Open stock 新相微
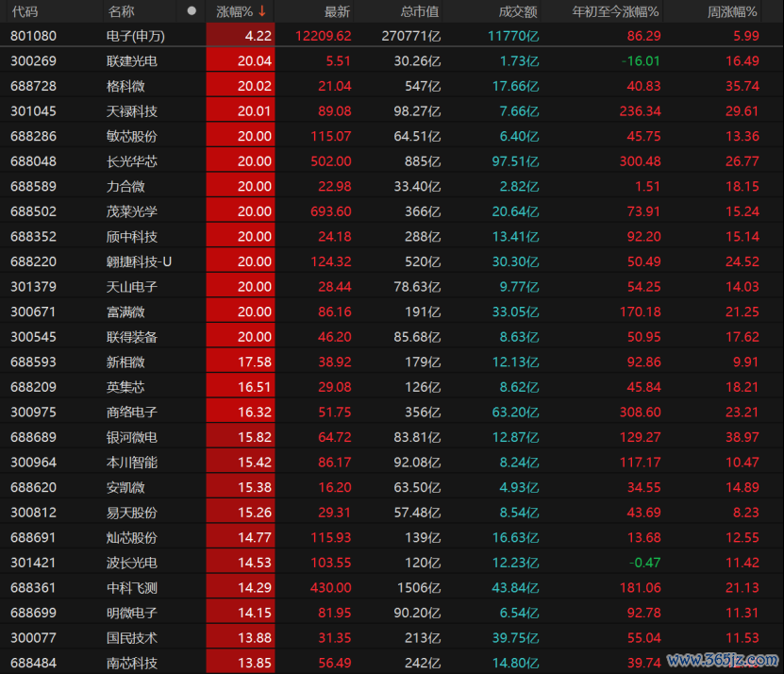This screenshot has width=784, height=674. click(125, 362)
